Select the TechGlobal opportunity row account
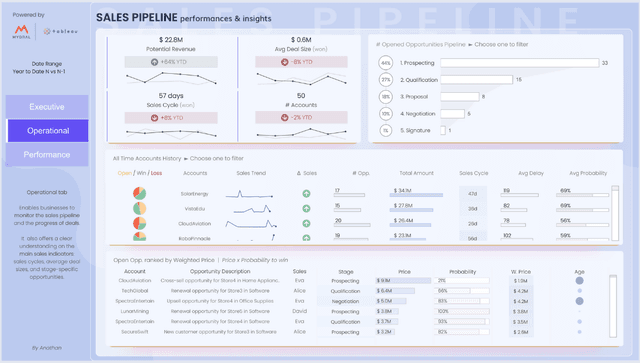The width and height of the screenshot is (640, 363). (135, 291)
